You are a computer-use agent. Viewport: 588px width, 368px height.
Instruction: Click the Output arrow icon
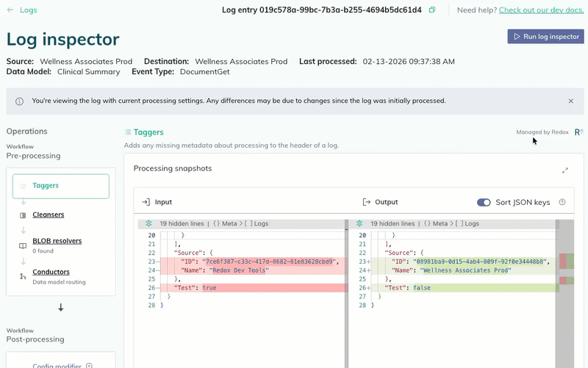[366, 202]
